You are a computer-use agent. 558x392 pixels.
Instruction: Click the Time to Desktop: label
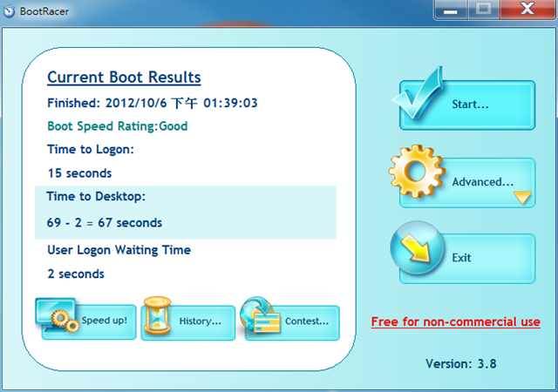tap(96, 196)
